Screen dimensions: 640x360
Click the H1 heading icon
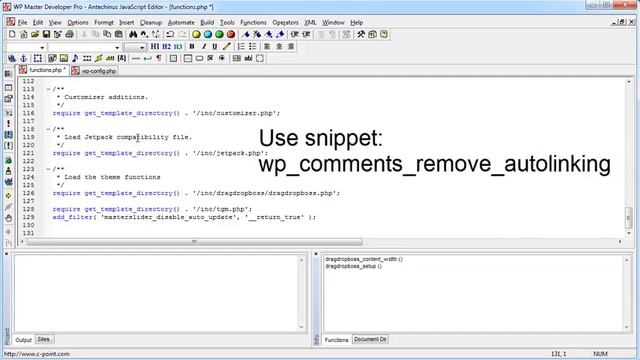click(155, 47)
